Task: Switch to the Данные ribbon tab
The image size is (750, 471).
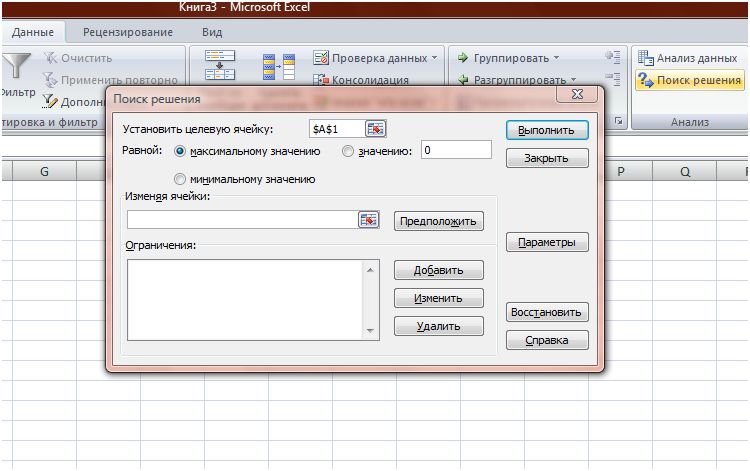Action: pos(33,33)
